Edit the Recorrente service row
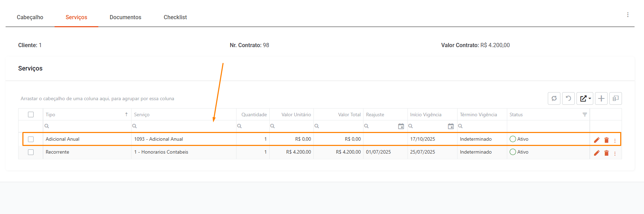644x214 pixels. pos(597,153)
